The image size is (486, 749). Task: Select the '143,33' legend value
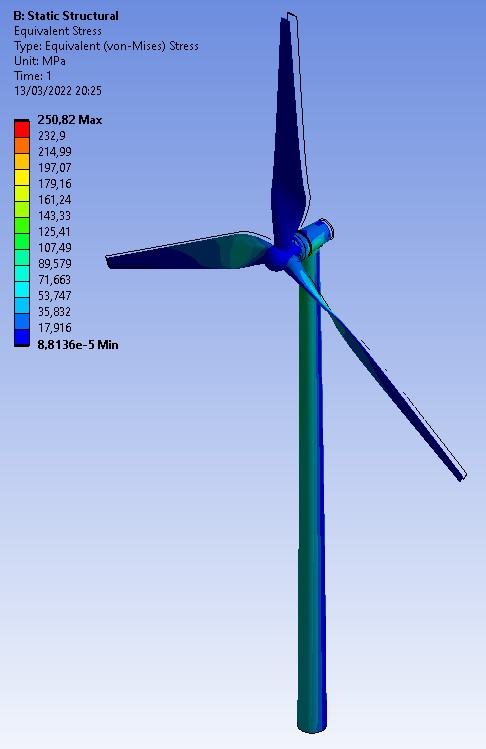click(x=54, y=216)
